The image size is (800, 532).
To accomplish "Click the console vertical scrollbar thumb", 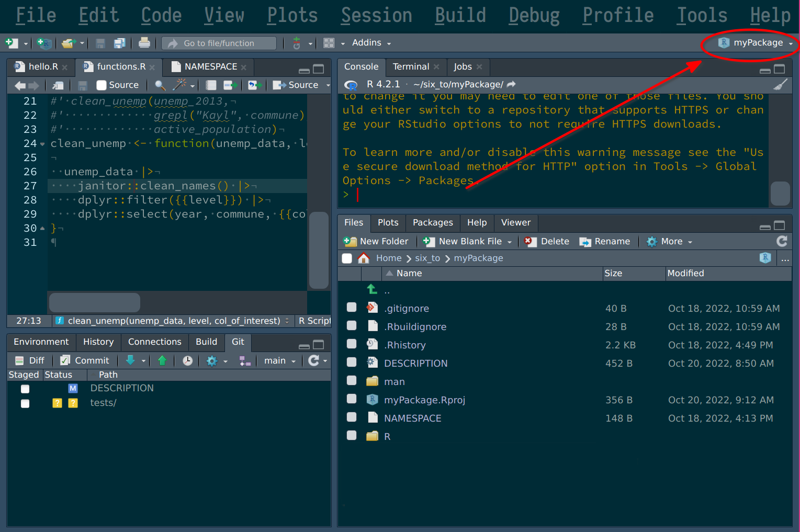I will (780, 194).
